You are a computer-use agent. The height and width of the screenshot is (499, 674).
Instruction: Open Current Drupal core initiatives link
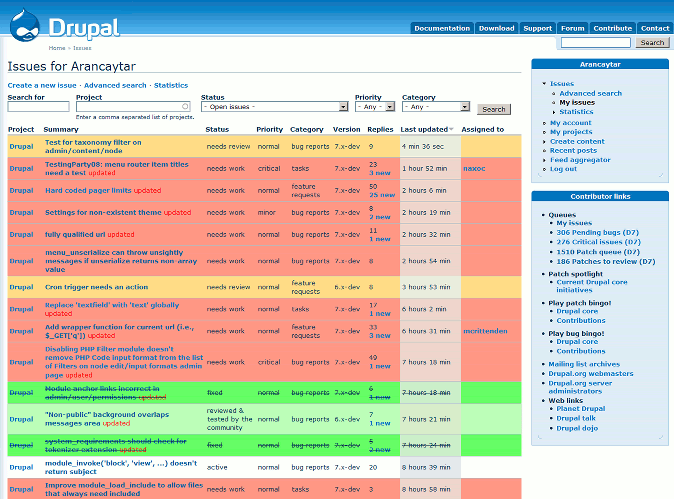pyautogui.click(x=592, y=286)
